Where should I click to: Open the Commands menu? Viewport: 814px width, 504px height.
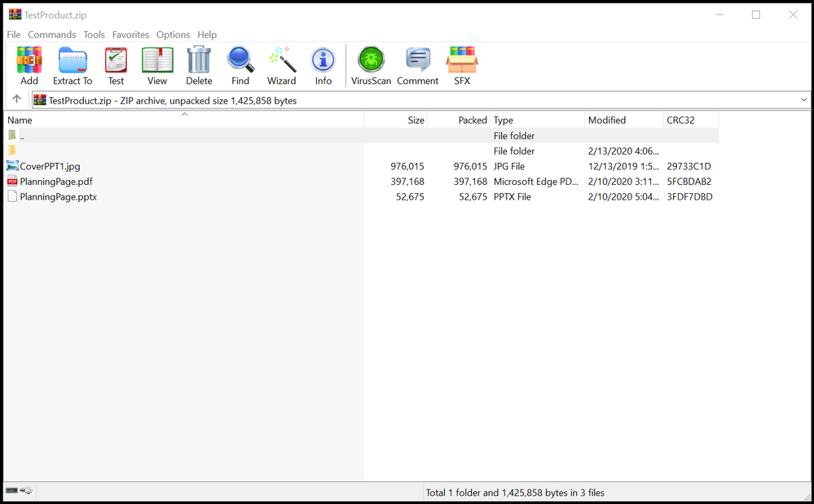pyautogui.click(x=51, y=35)
